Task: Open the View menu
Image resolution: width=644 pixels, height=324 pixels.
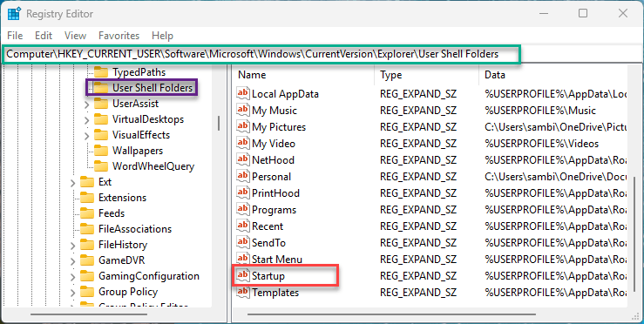Action: tap(76, 36)
